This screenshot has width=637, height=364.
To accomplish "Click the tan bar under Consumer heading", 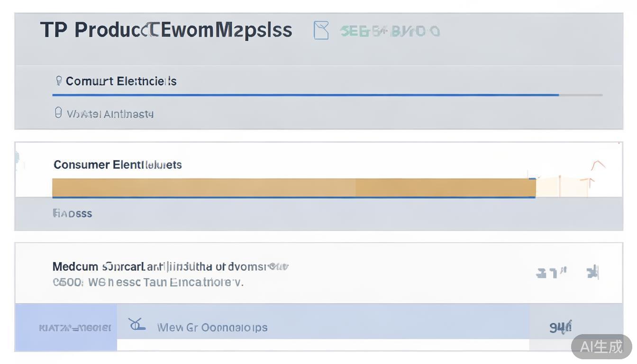I will (x=294, y=188).
